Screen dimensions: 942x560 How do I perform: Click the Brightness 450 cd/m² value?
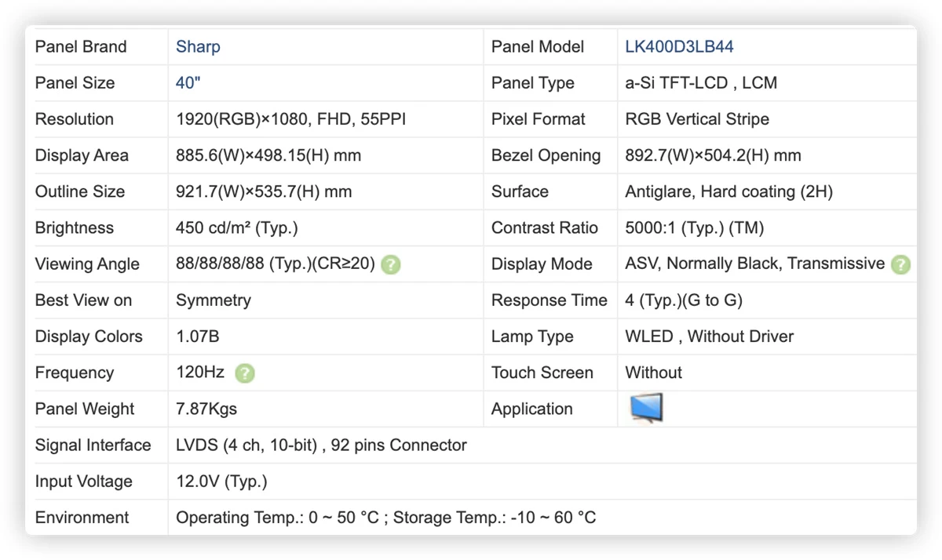pyautogui.click(x=237, y=228)
